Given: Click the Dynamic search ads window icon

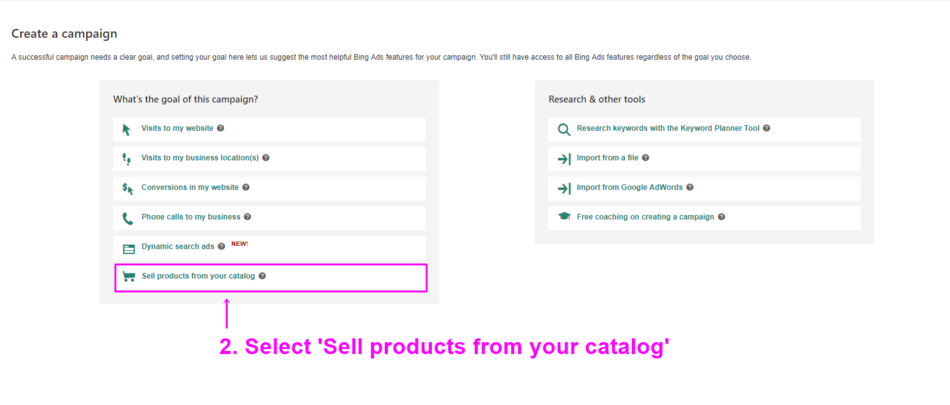Looking at the screenshot, I should point(128,247).
